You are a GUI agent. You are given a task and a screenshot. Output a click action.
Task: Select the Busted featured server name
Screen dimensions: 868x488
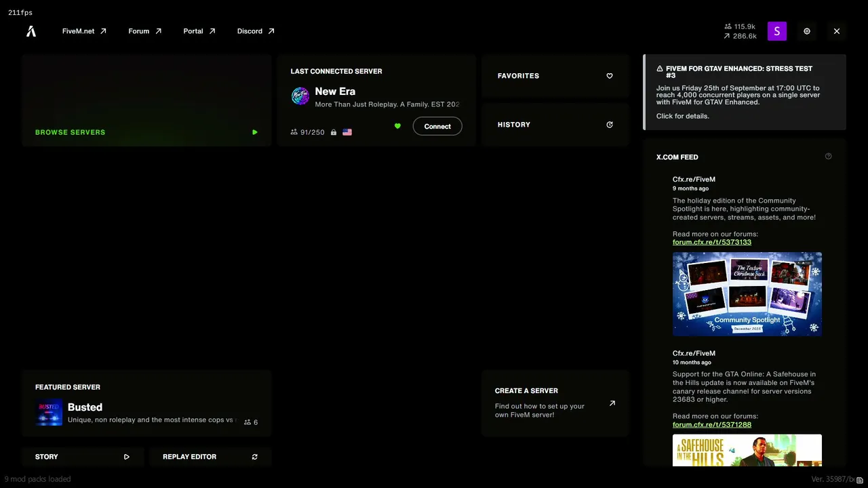click(x=85, y=407)
